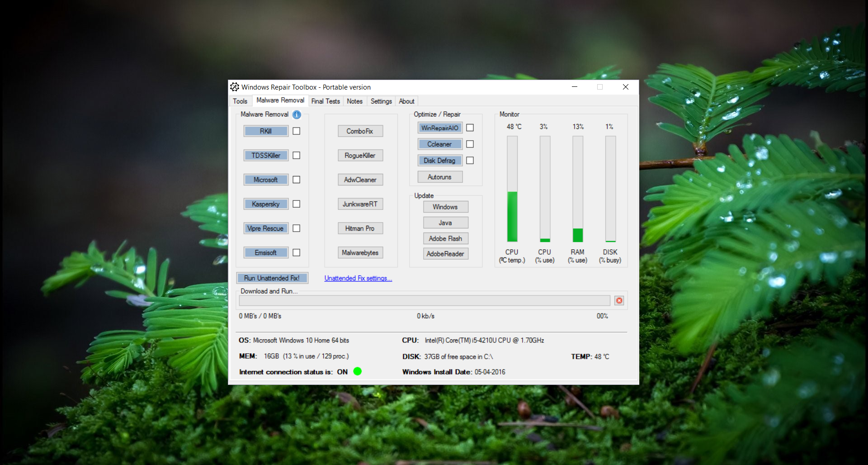This screenshot has height=465, width=868.
Task: Click the Malware Removal info icon
Action: [297, 114]
